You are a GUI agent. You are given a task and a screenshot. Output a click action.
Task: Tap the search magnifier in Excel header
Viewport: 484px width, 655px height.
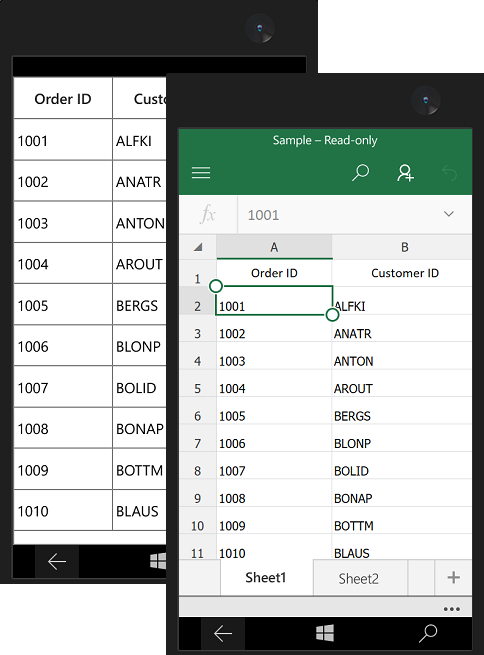point(360,173)
